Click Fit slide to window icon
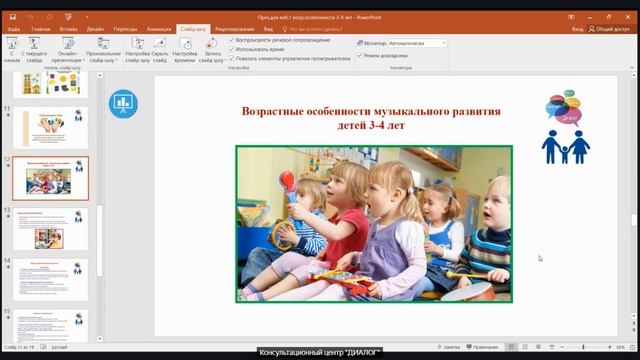Screen dimensions: 640x360 pos(633,347)
